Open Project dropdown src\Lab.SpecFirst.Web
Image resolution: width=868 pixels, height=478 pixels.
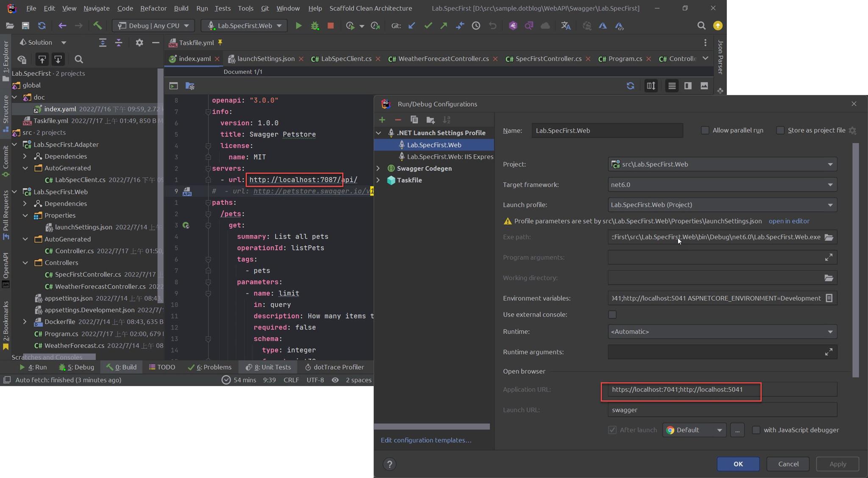722,164
